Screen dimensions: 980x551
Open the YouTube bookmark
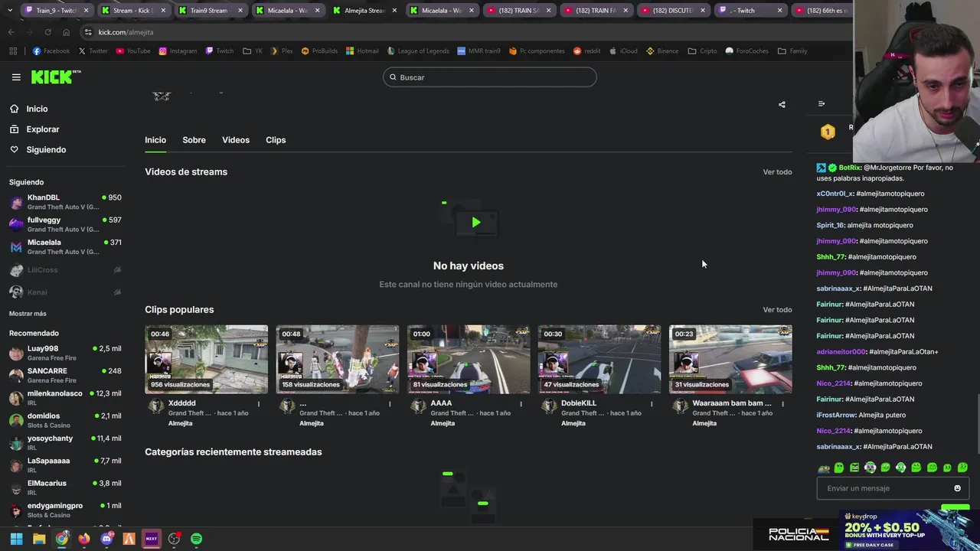tap(133, 51)
